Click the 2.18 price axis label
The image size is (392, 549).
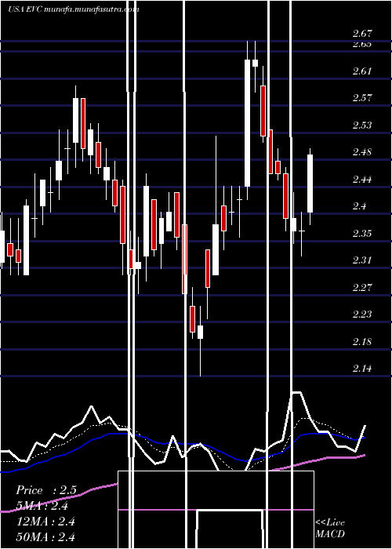(362, 341)
